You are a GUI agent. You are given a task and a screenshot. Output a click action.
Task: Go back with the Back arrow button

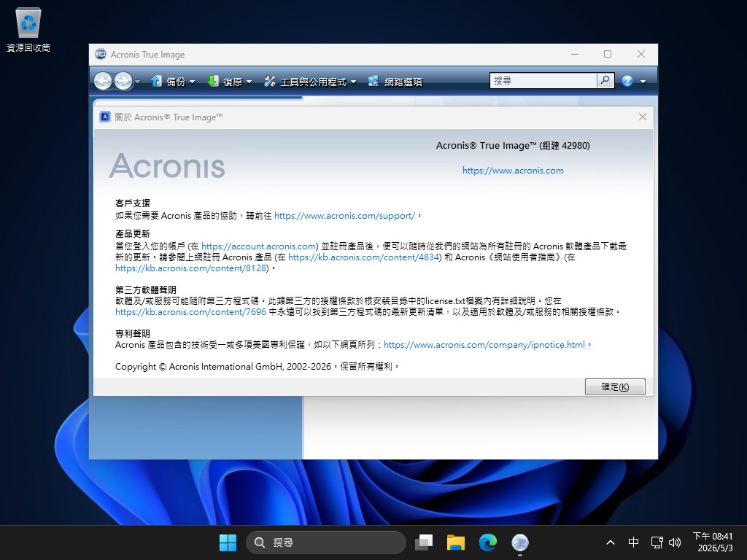tap(103, 82)
